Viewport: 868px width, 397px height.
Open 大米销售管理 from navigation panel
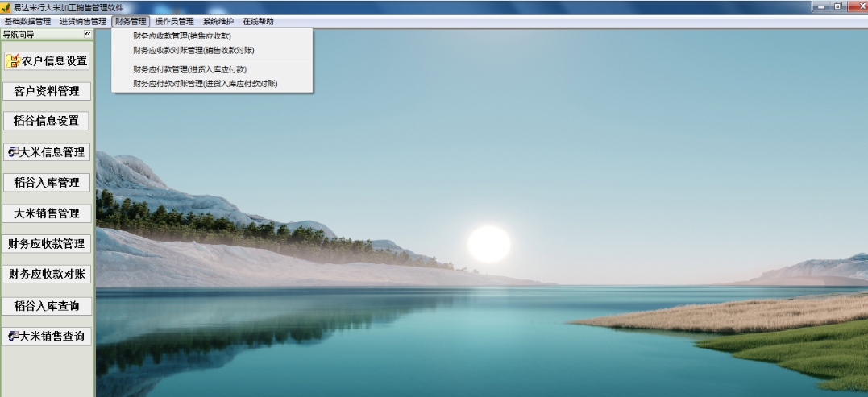47,213
